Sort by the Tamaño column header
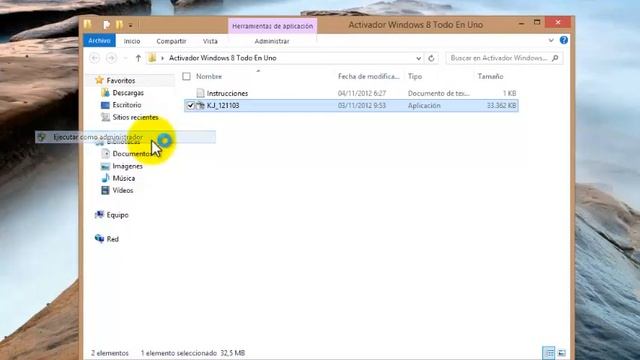This screenshot has height=360, width=640. [490, 76]
